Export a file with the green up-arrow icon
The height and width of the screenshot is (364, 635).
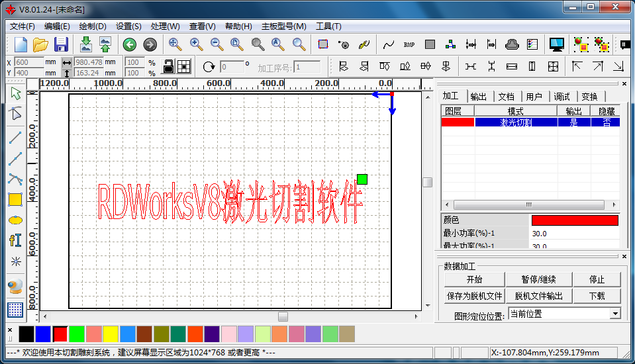pyautogui.click(x=105, y=44)
